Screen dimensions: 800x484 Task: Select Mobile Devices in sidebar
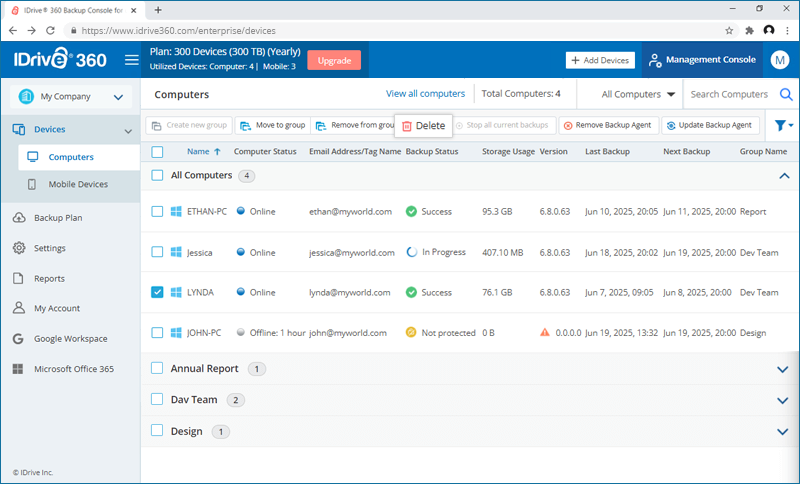coord(78,184)
